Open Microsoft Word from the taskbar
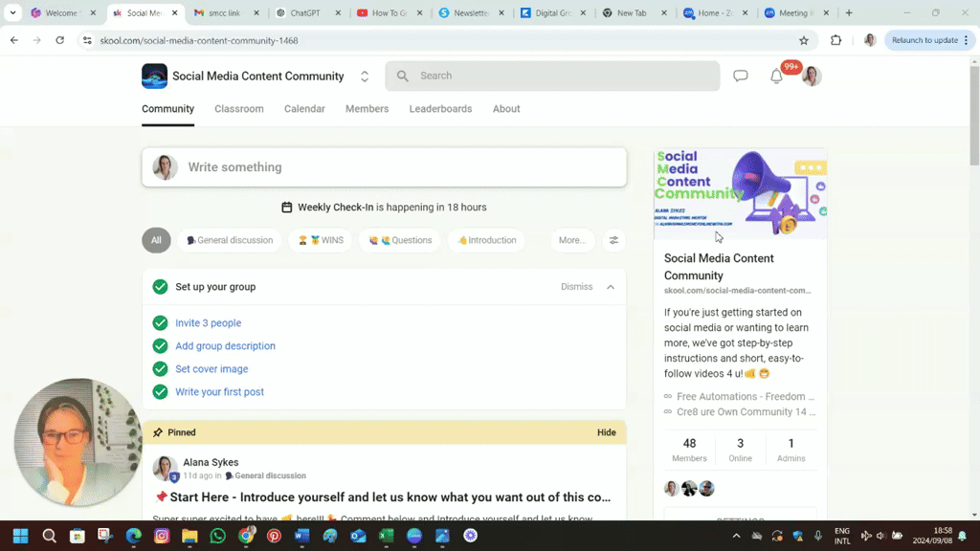The height and width of the screenshot is (551, 980). click(301, 536)
